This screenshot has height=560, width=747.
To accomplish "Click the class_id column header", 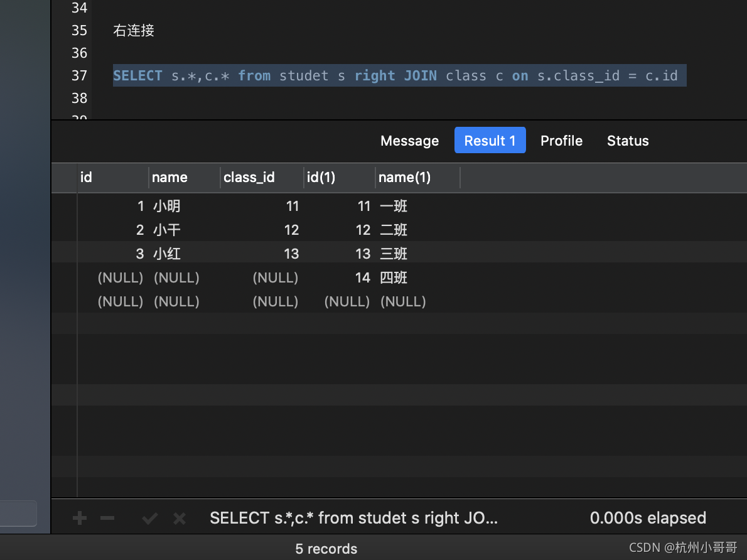I will point(262,177).
